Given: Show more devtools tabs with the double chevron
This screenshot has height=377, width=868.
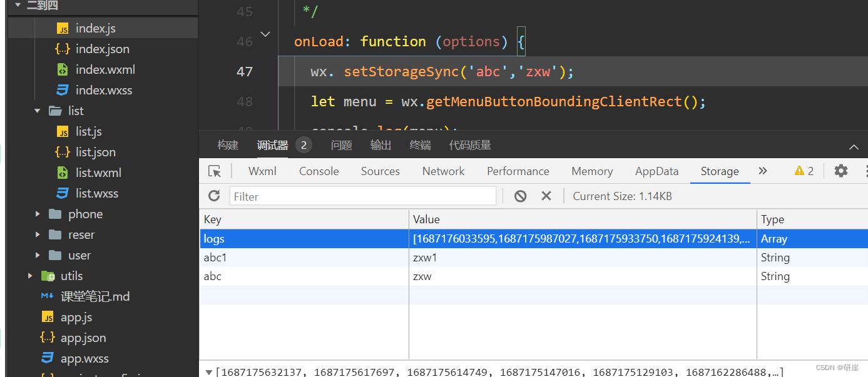Looking at the screenshot, I should point(762,171).
